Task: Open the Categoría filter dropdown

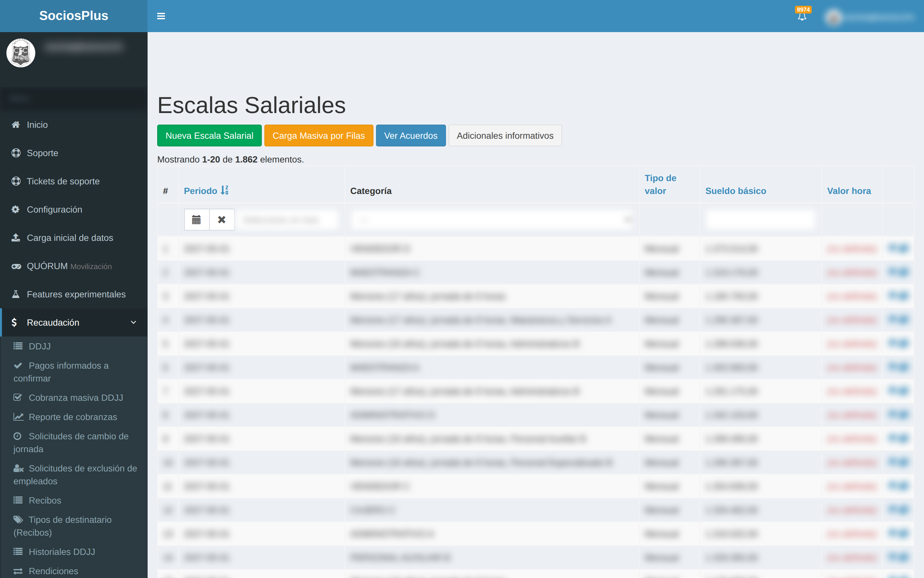Action: (x=492, y=220)
